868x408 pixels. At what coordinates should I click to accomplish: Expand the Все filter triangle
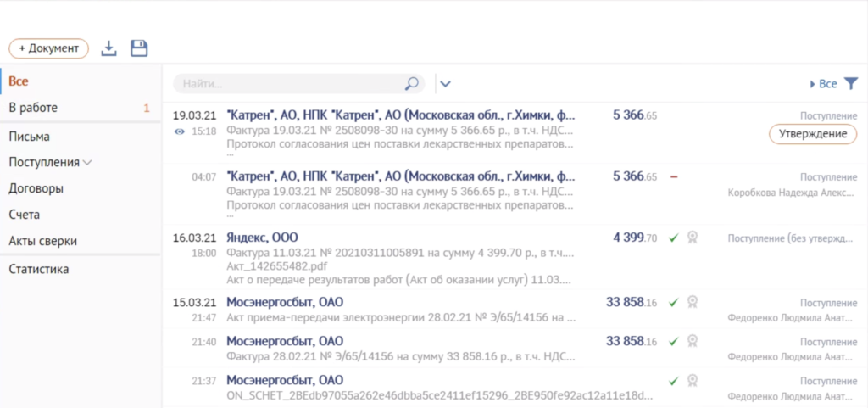[813, 84]
